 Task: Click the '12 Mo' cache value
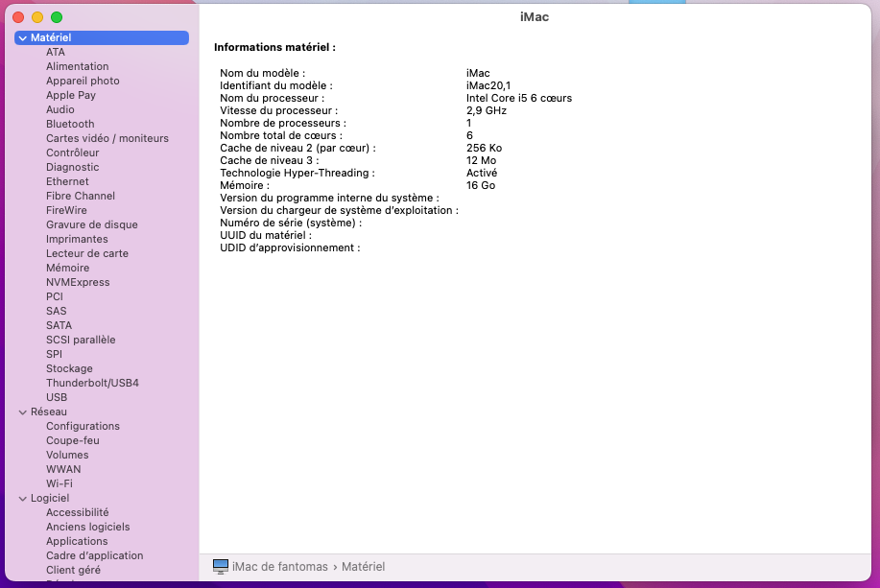482,160
